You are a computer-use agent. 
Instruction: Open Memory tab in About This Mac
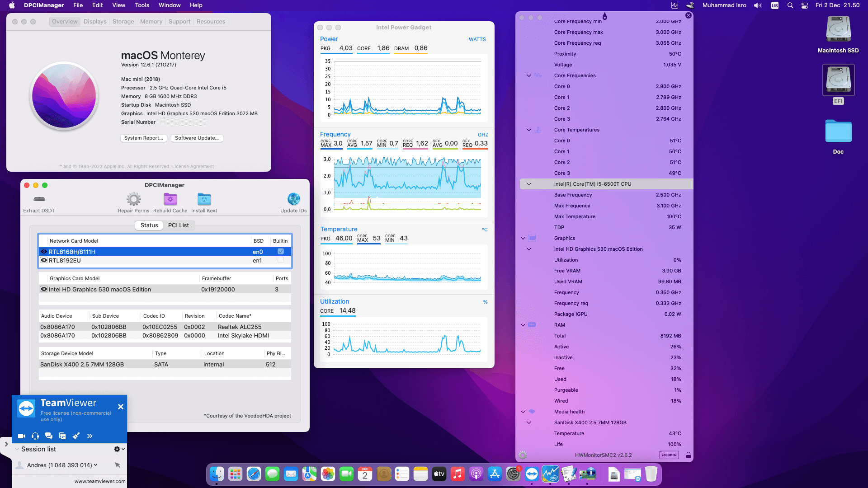151,22
